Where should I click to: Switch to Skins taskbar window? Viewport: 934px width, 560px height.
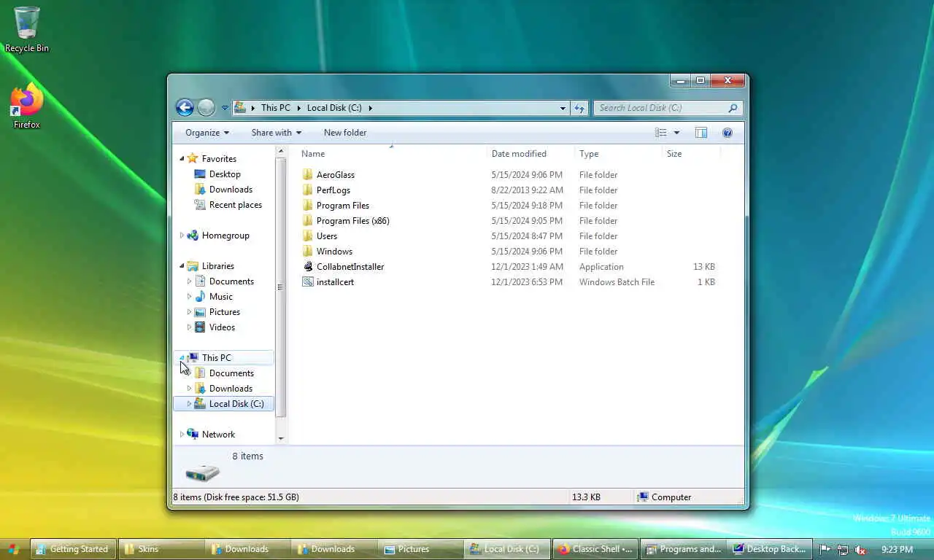pyautogui.click(x=161, y=549)
